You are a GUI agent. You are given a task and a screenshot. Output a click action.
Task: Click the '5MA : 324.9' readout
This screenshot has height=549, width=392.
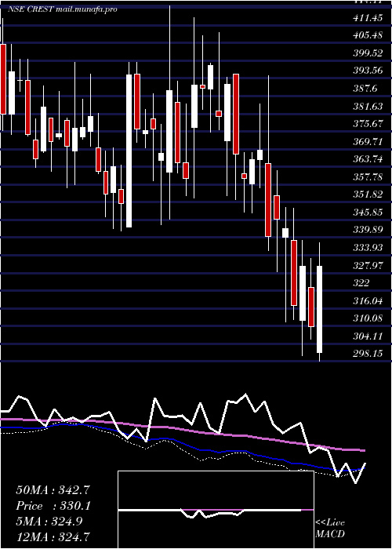(x=49, y=522)
